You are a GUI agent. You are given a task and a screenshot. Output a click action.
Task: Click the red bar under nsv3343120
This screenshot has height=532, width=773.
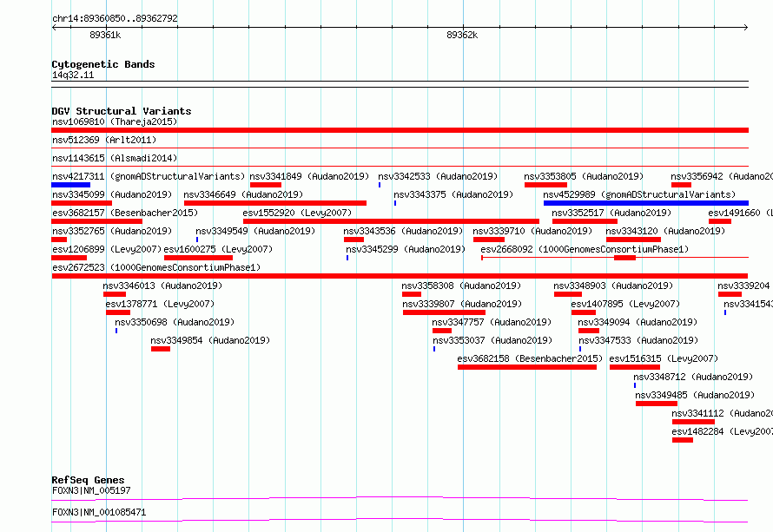(633, 240)
